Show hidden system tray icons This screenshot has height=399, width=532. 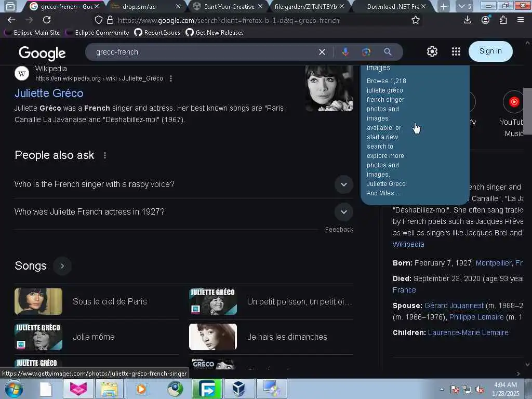442,390
